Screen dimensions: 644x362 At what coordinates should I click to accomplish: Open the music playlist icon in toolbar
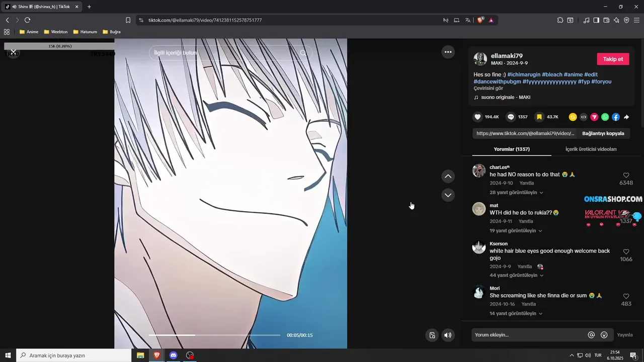coord(586,20)
